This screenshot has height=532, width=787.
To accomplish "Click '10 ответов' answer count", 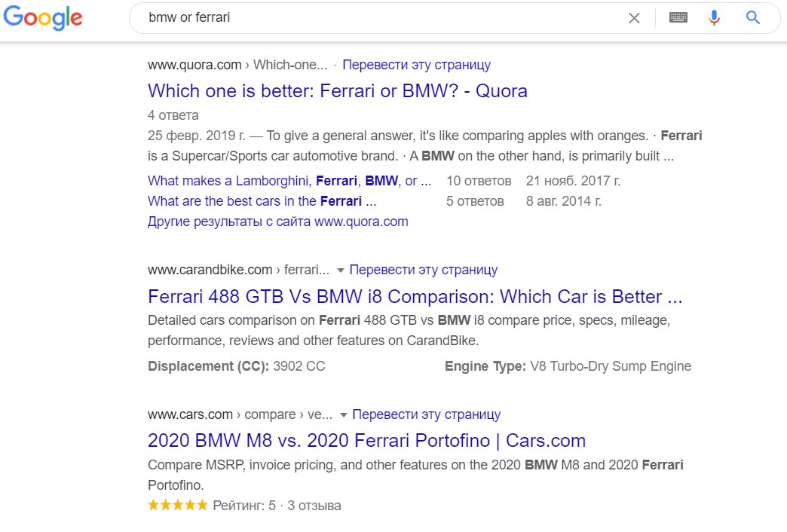I will pyautogui.click(x=479, y=181).
